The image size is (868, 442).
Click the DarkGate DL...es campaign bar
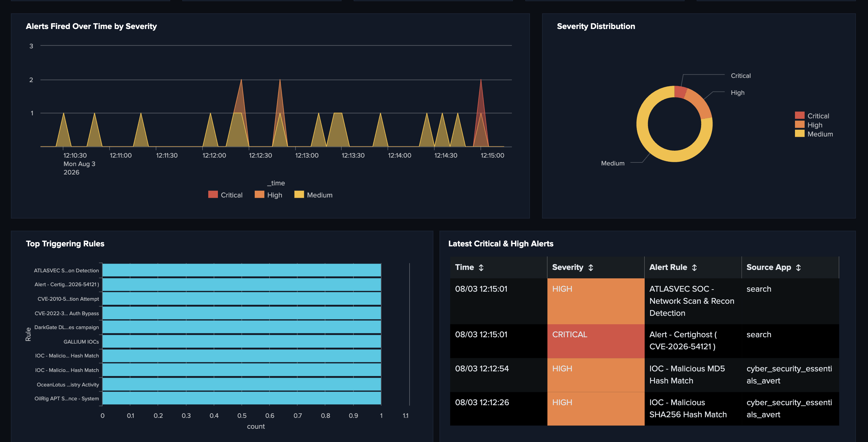242,327
